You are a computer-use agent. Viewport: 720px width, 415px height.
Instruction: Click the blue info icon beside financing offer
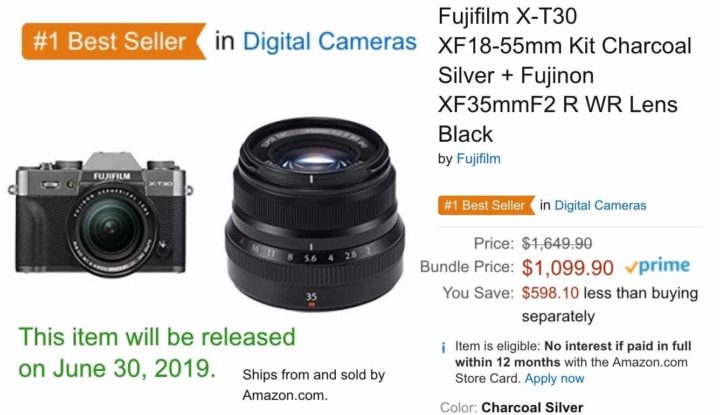443,348
